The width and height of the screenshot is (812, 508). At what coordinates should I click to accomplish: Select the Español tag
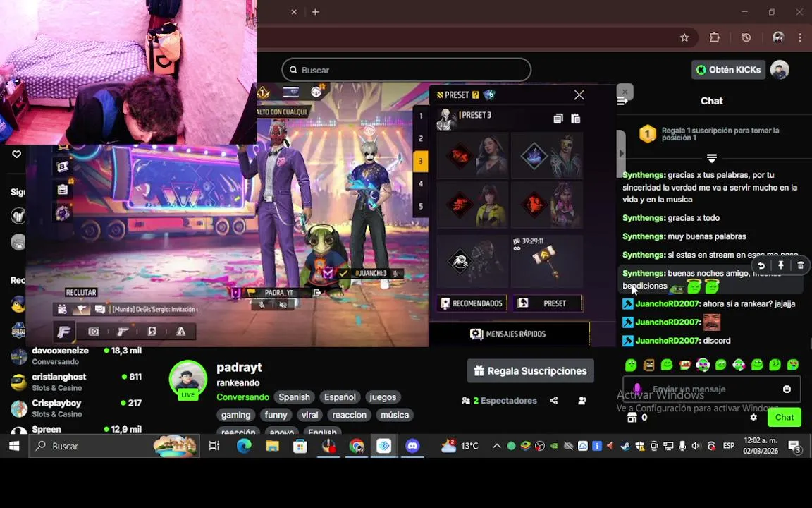tap(340, 397)
